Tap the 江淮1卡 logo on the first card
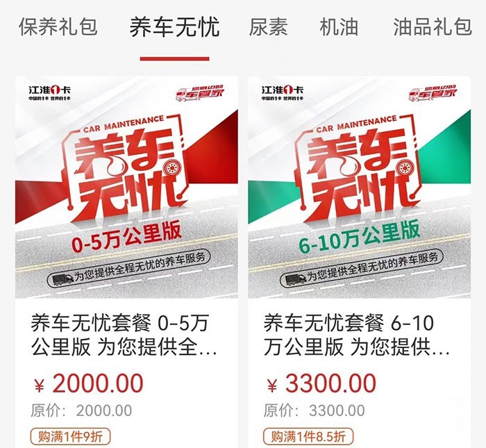The height and width of the screenshot is (448, 486). 49,92
